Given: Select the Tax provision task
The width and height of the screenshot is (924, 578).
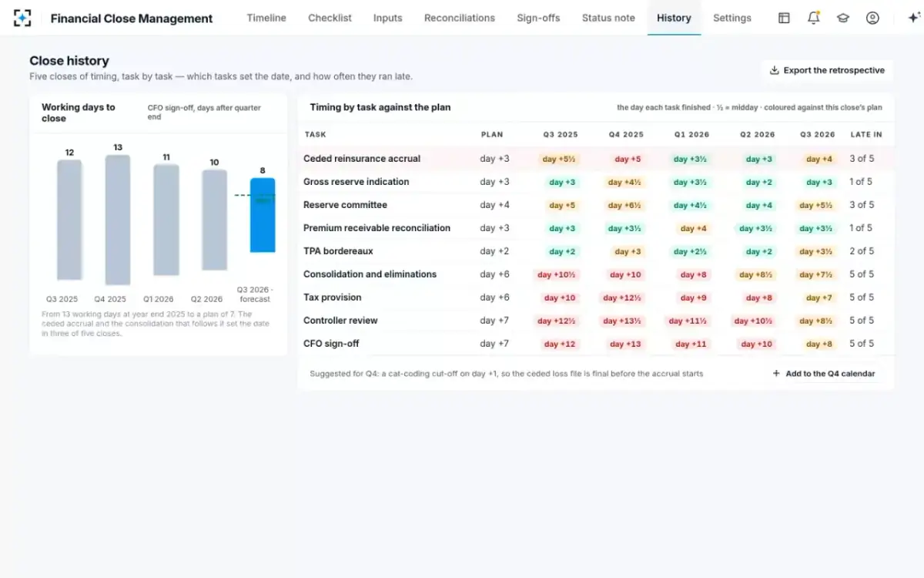Looking at the screenshot, I should click(x=332, y=297).
